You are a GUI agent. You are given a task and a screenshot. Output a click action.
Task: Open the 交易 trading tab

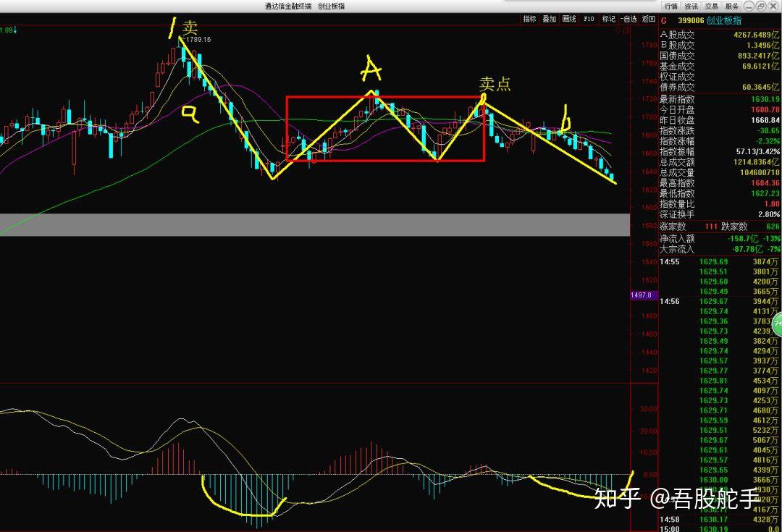coord(712,6)
